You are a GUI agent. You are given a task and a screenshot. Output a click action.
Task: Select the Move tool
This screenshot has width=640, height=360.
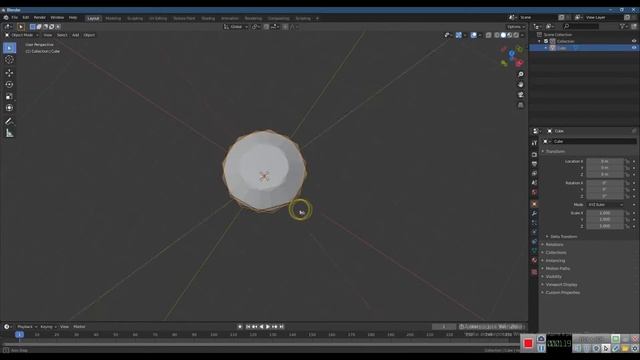pyautogui.click(x=9, y=73)
